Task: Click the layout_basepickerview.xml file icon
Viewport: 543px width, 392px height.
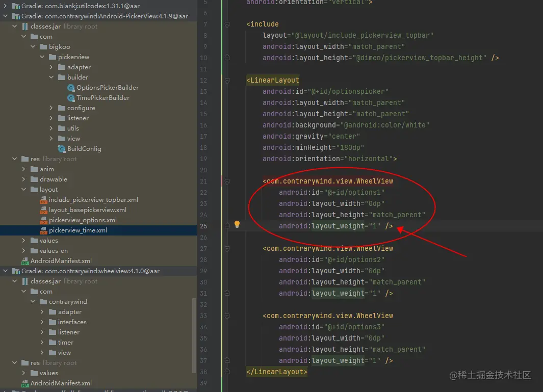Action: click(43, 210)
